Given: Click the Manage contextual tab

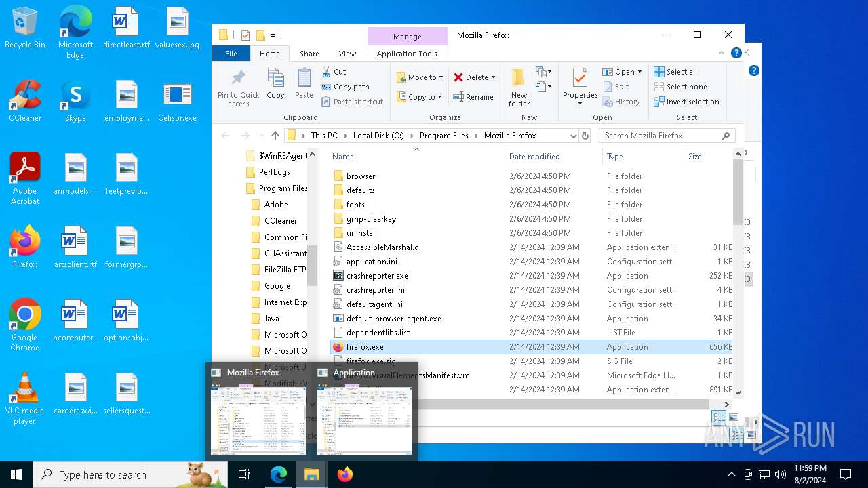Looking at the screenshot, I should [407, 37].
